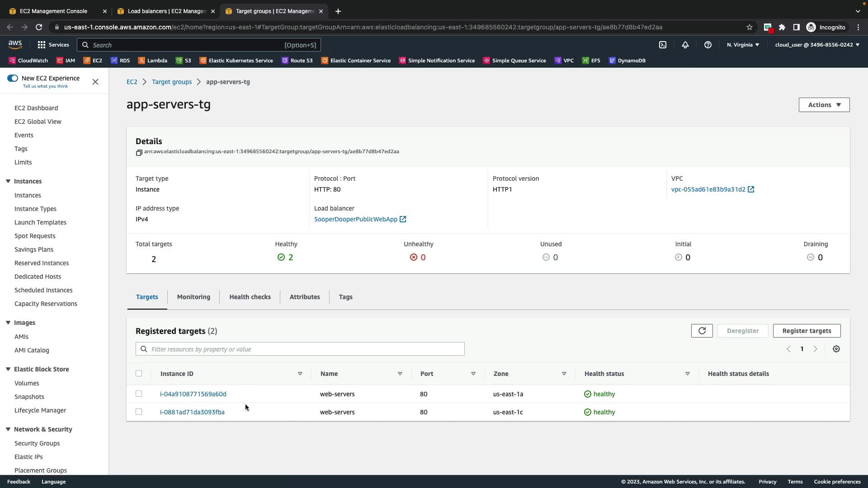
Task: Switch to the Health checks tab
Action: tap(250, 297)
